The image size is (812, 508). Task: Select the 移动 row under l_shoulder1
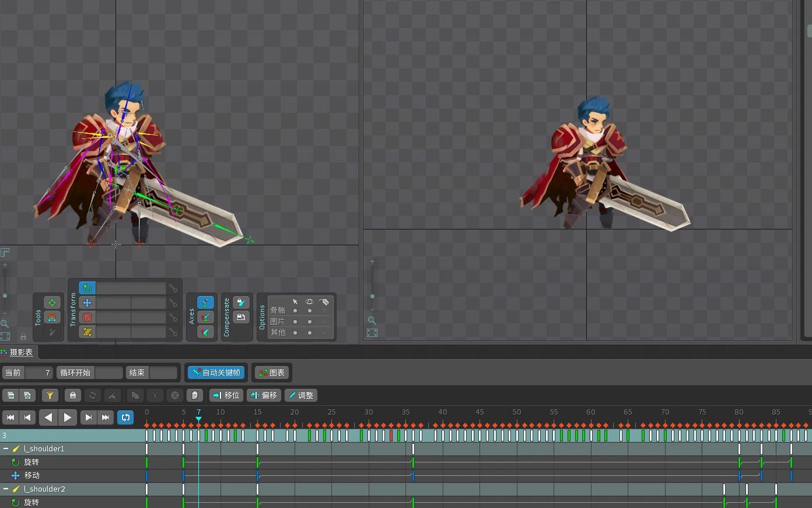pyautogui.click(x=32, y=475)
